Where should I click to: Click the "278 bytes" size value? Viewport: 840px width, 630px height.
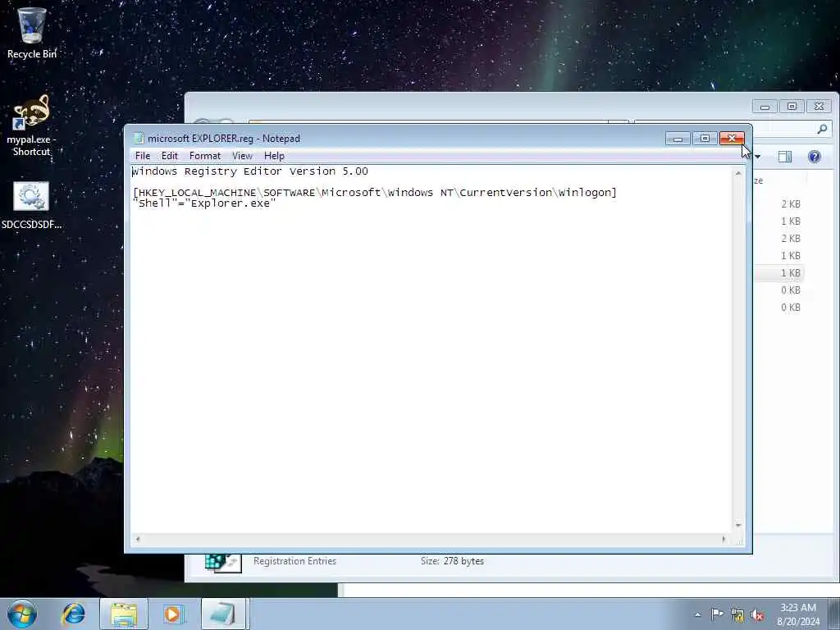pyautogui.click(x=463, y=561)
